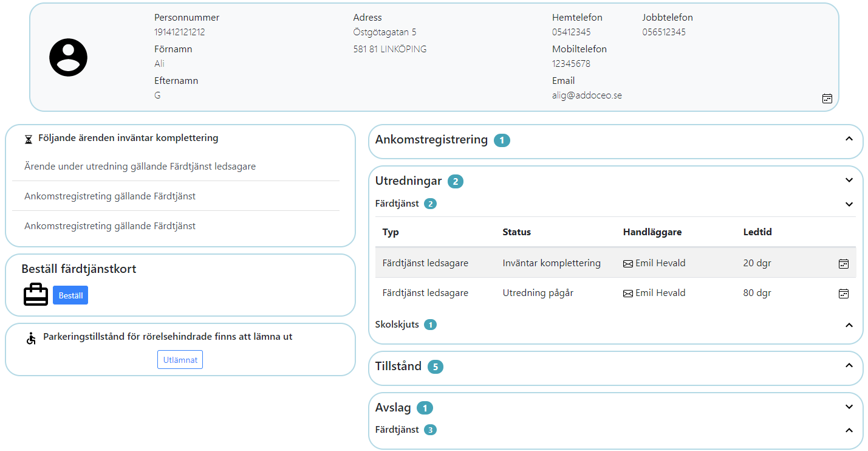Click the Ankomstregistrering section title
868x451 pixels.
coord(431,140)
